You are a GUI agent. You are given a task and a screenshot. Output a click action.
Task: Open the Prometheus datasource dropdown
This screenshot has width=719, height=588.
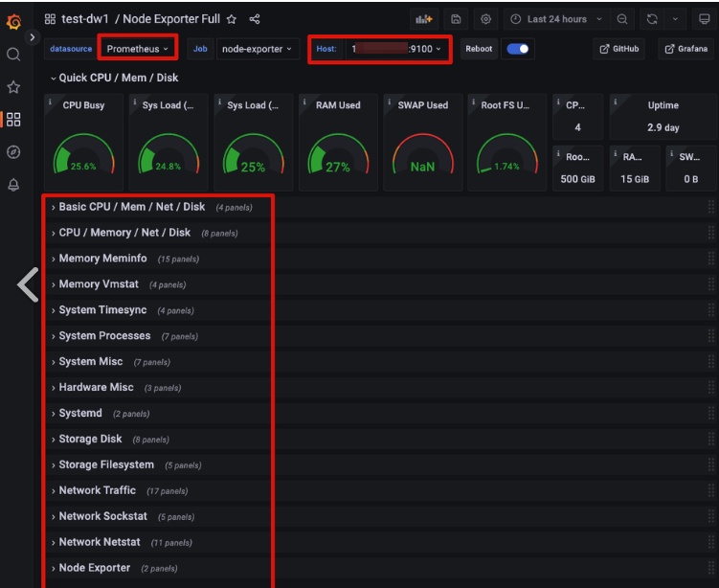pyautogui.click(x=138, y=49)
